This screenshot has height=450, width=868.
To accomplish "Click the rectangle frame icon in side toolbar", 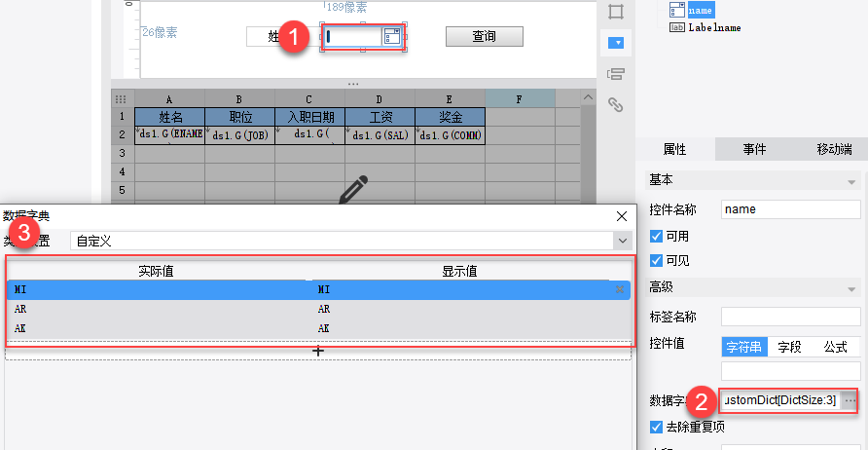I will tap(616, 12).
